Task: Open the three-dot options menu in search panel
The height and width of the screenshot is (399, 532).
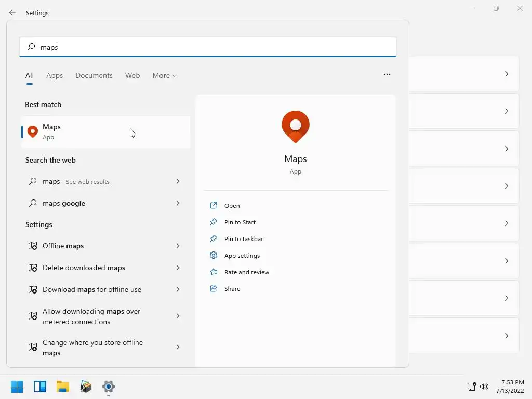Action: [387, 74]
